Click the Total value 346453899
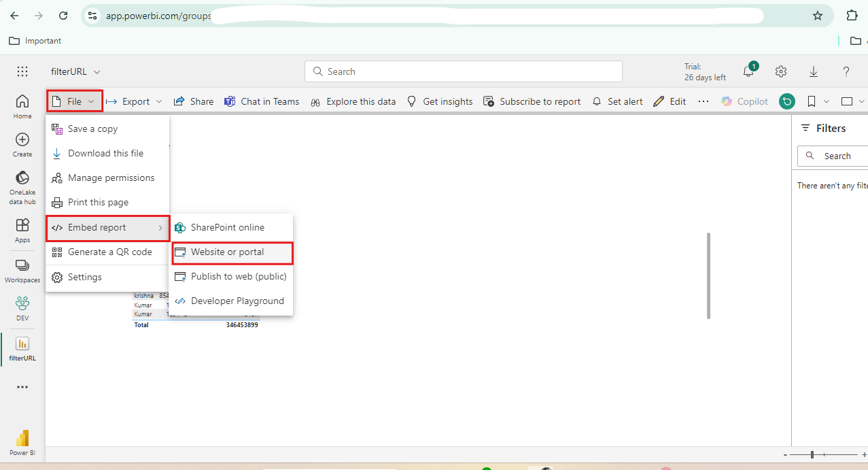The image size is (868, 470). [x=242, y=325]
